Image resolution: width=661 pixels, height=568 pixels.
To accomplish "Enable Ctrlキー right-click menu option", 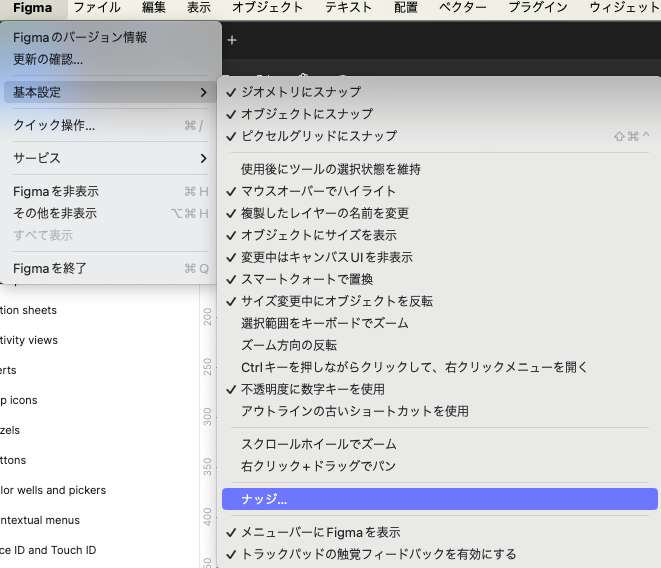I will point(440,367).
